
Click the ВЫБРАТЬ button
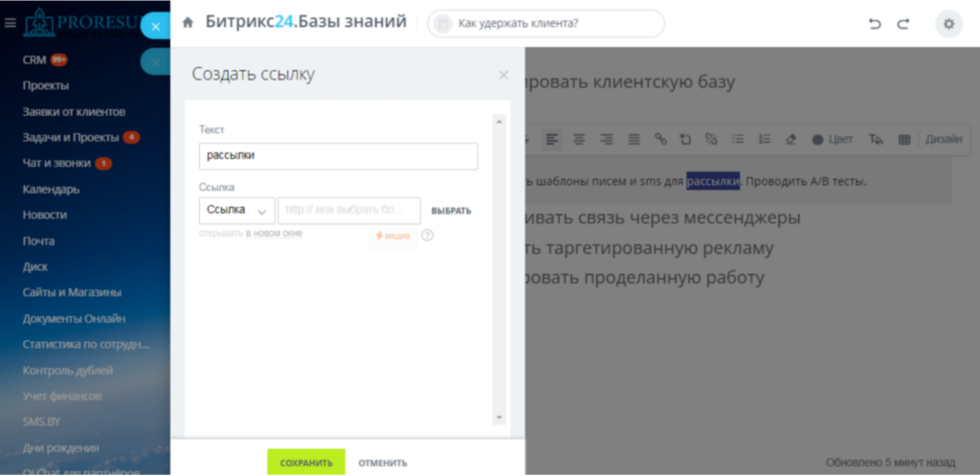[x=452, y=211]
